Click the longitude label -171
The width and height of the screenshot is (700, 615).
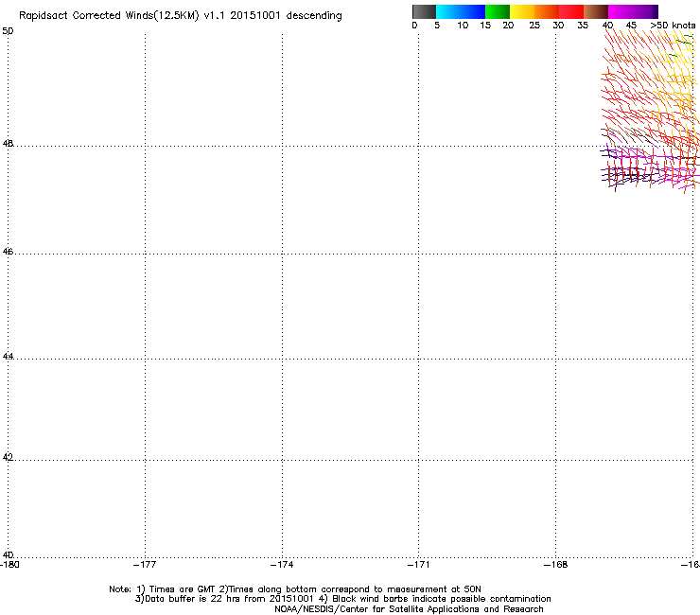coord(419,565)
